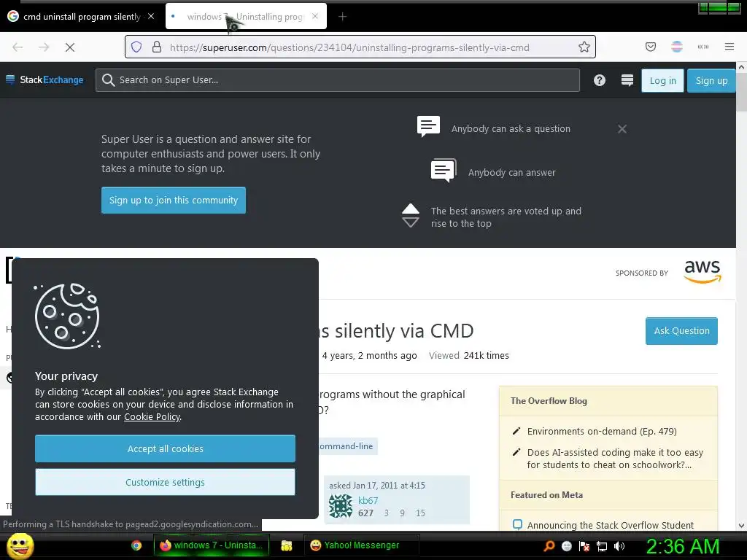Open 'Does AI-assisted coding make it too easy' post
This screenshot has height=560, width=747.
[614, 459]
